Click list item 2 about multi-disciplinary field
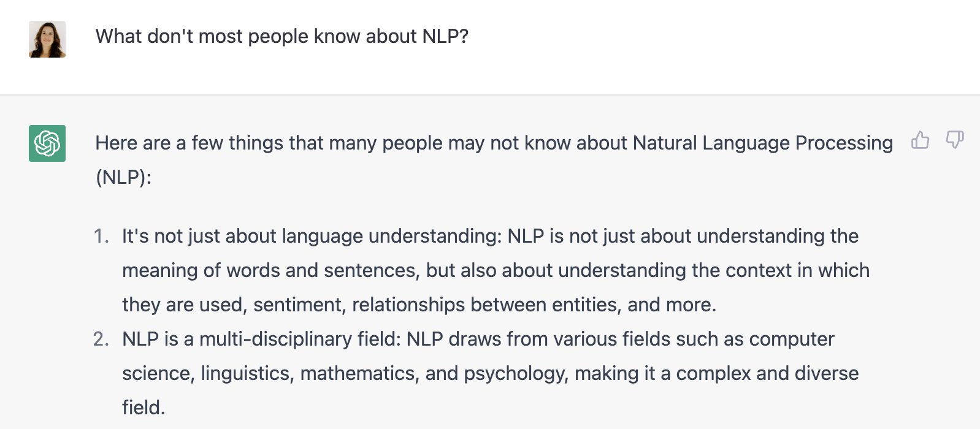Viewport: 980px width, 429px height. (x=478, y=373)
